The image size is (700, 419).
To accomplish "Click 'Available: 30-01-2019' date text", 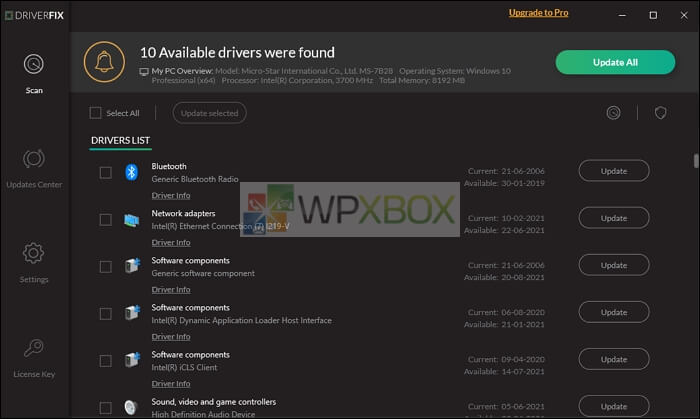I will coord(504,183).
